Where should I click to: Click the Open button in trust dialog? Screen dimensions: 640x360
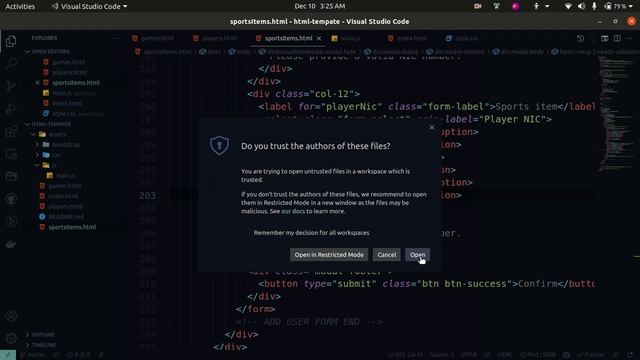pyautogui.click(x=417, y=255)
